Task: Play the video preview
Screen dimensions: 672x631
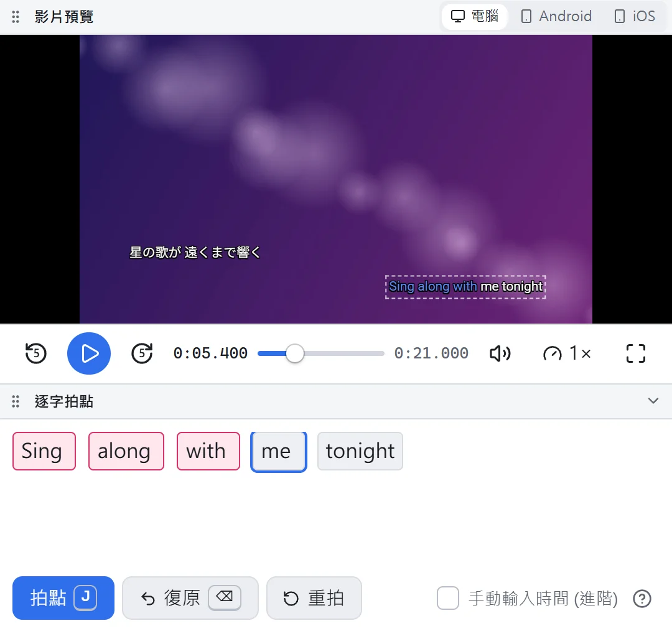Action: pyautogui.click(x=89, y=353)
